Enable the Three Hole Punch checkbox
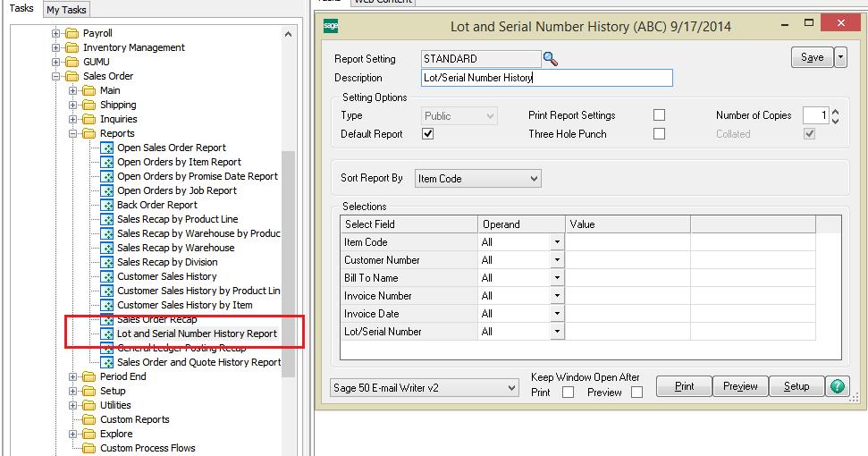The image size is (868, 456). [x=659, y=134]
